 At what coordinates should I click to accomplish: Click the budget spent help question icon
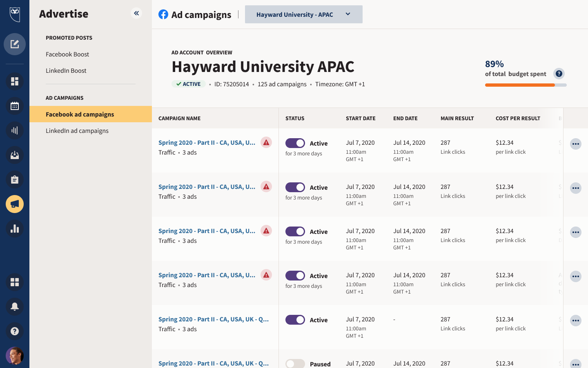tap(559, 74)
